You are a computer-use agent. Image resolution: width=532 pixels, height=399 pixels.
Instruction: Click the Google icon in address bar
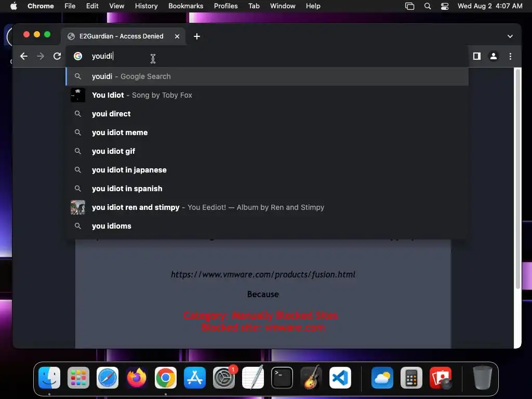point(78,56)
